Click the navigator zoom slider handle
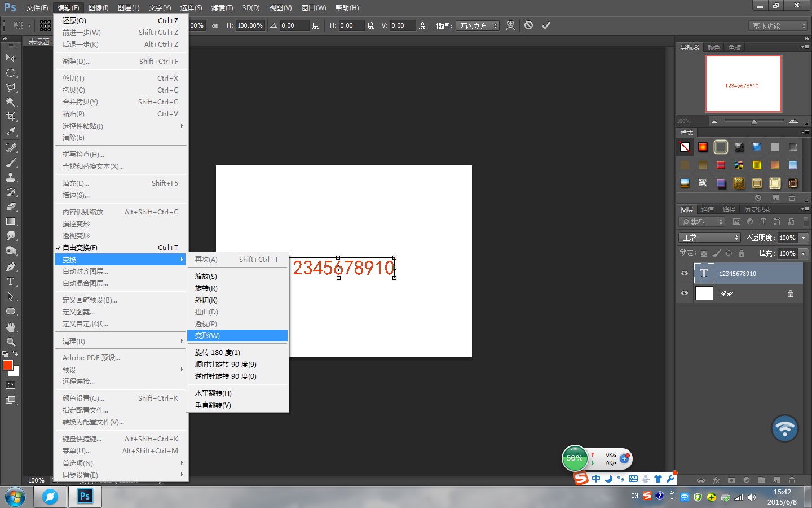812x508 pixels. coord(754,121)
